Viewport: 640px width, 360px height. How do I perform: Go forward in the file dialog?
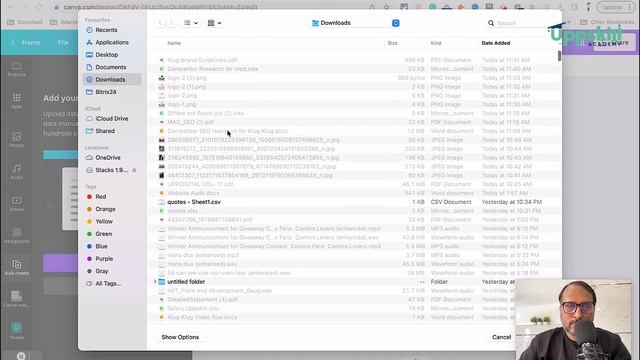point(171,23)
